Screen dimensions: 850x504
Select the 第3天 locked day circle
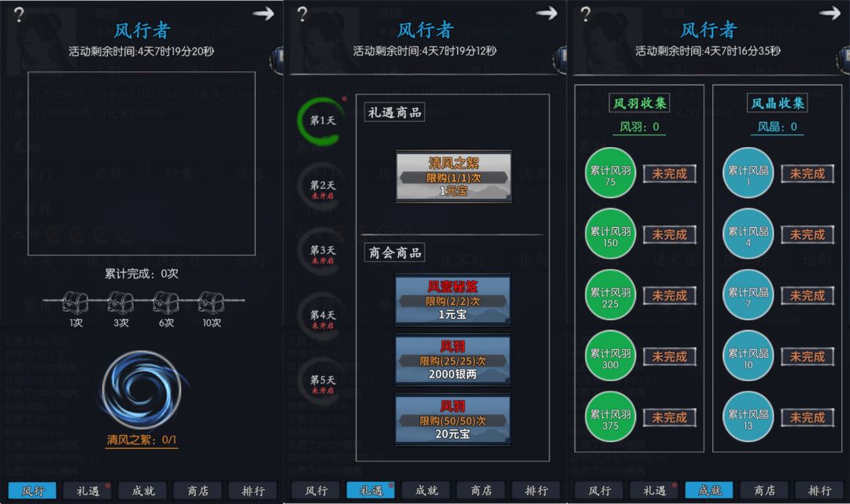point(322,252)
